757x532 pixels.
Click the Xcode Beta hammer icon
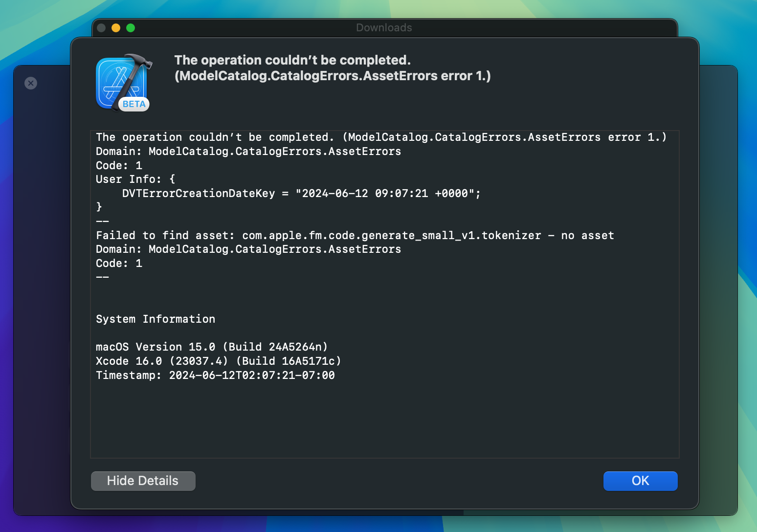(x=124, y=83)
